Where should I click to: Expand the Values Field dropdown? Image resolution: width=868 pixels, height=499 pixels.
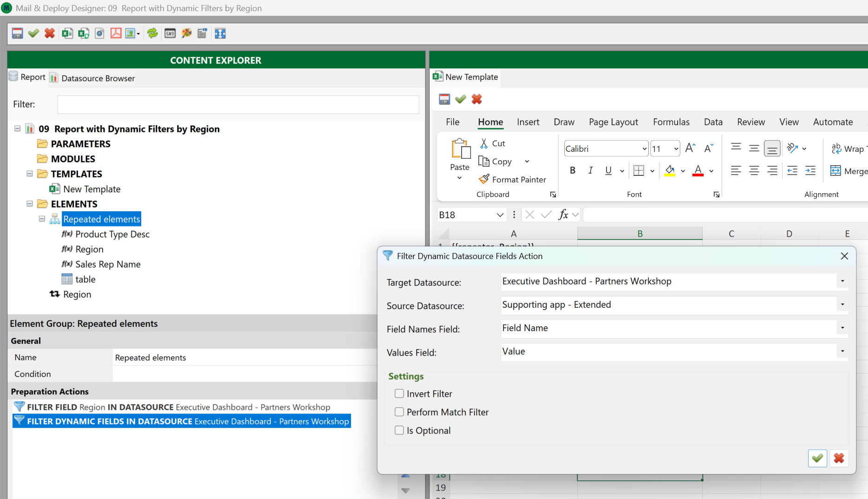842,351
